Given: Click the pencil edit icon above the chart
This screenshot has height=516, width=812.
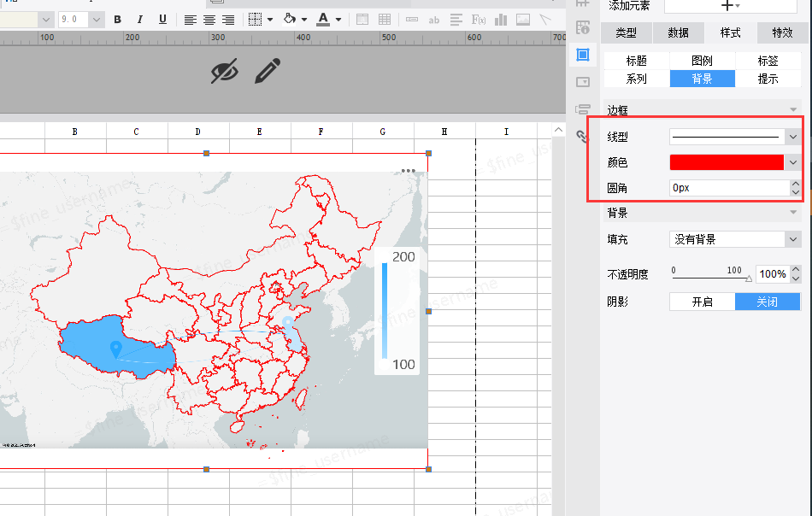Looking at the screenshot, I should (x=268, y=71).
